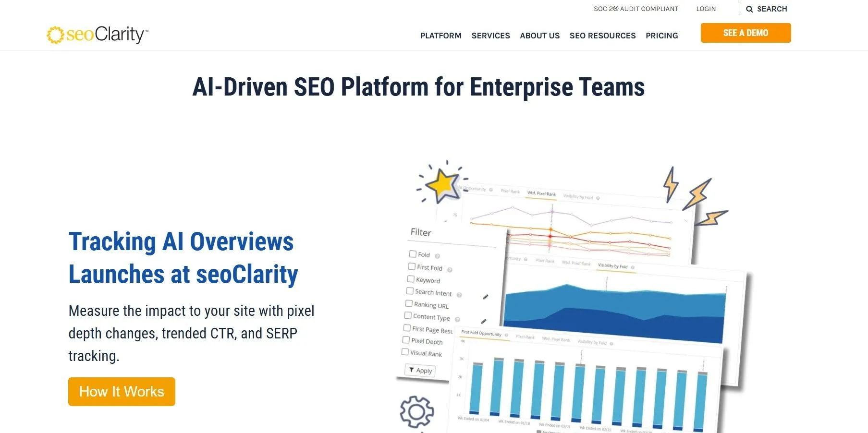Screen dimensions: 868x433
Task: Open the Login link
Action: pyautogui.click(x=706, y=9)
